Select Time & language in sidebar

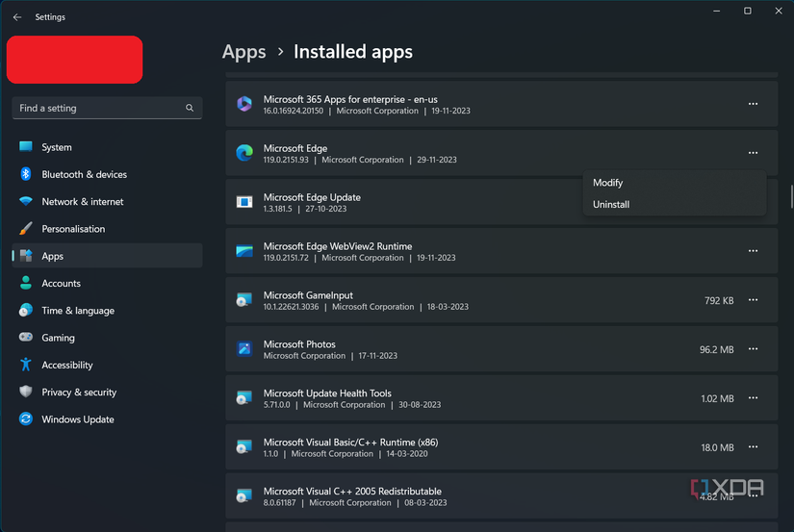coord(77,311)
